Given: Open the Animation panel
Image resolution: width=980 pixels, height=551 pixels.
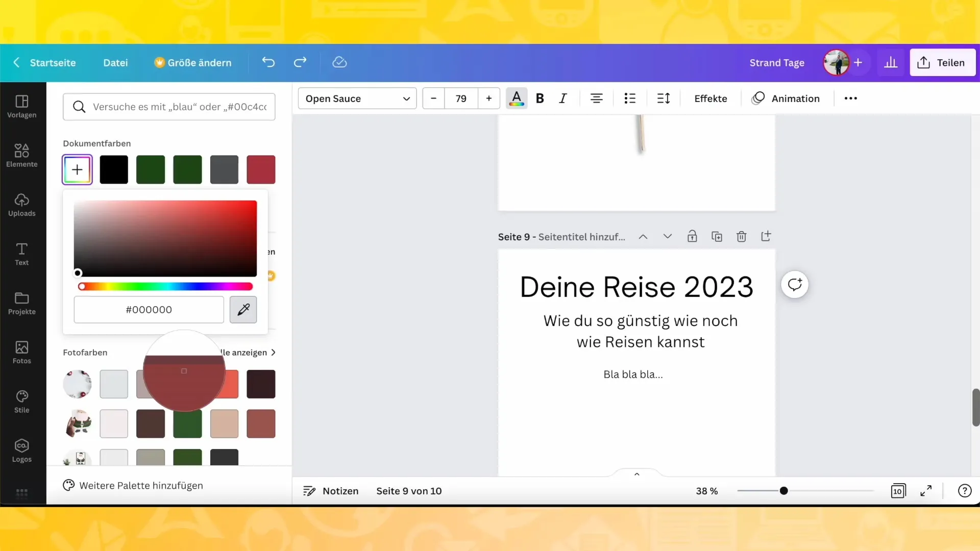Looking at the screenshot, I should pyautogui.click(x=786, y=98).
